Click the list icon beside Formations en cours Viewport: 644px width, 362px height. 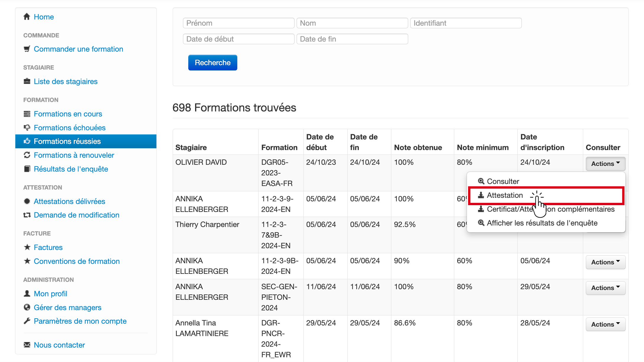27,114
